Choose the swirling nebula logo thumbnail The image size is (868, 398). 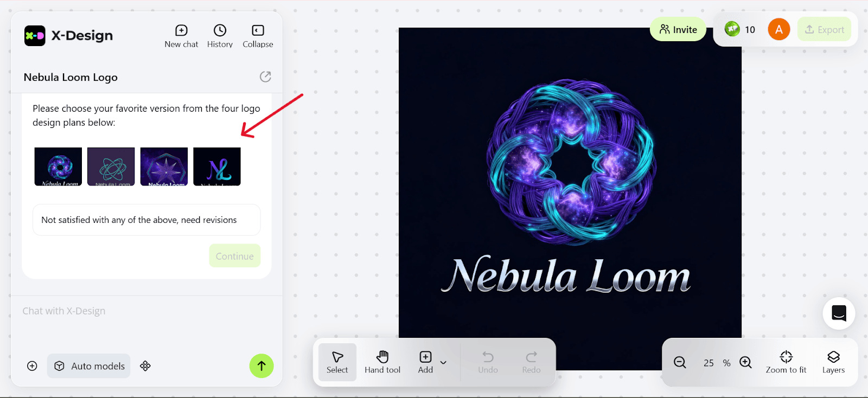(58, 166)
